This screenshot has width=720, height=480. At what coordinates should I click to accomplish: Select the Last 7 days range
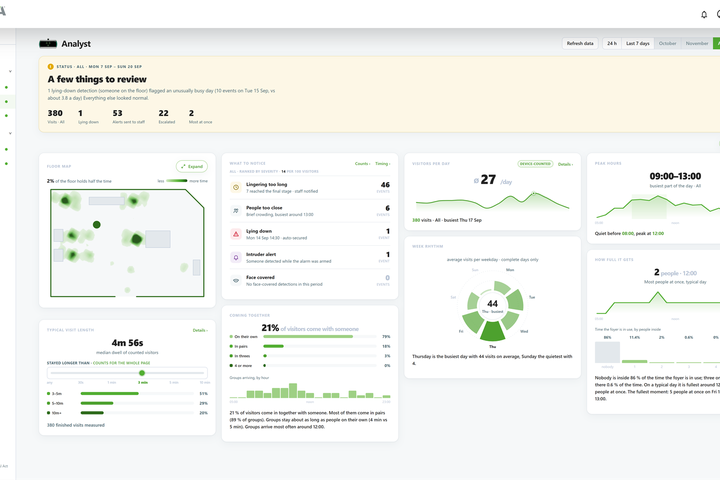coord(638,43)
